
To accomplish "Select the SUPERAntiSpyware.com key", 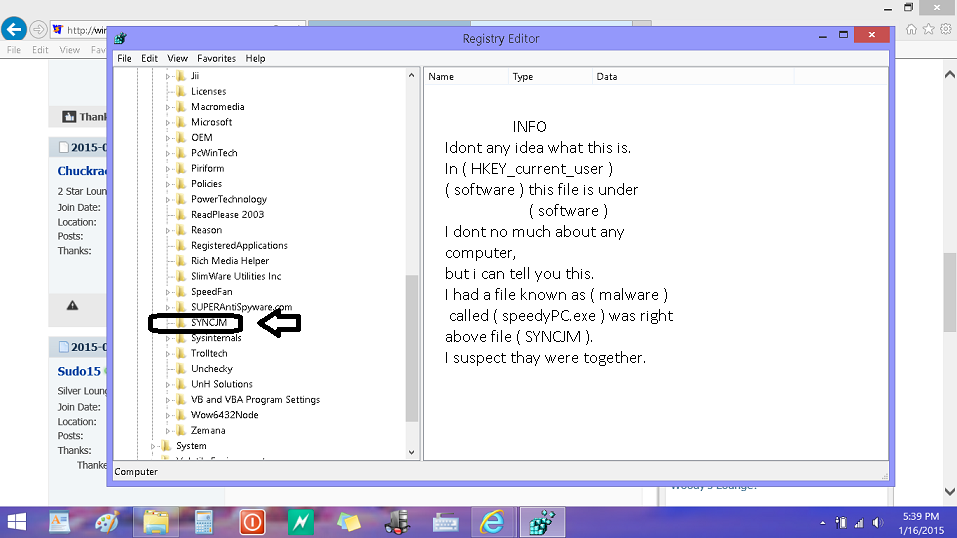I will click(241, 307).
